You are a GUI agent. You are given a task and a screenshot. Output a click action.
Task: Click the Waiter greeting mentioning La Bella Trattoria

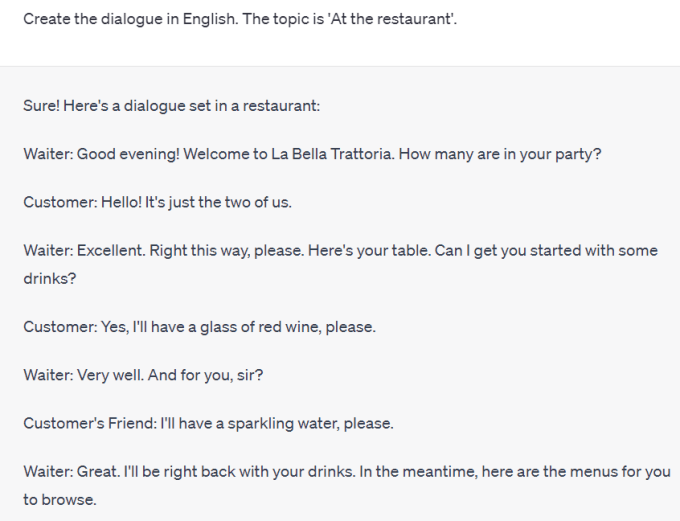tap(312, 154)
